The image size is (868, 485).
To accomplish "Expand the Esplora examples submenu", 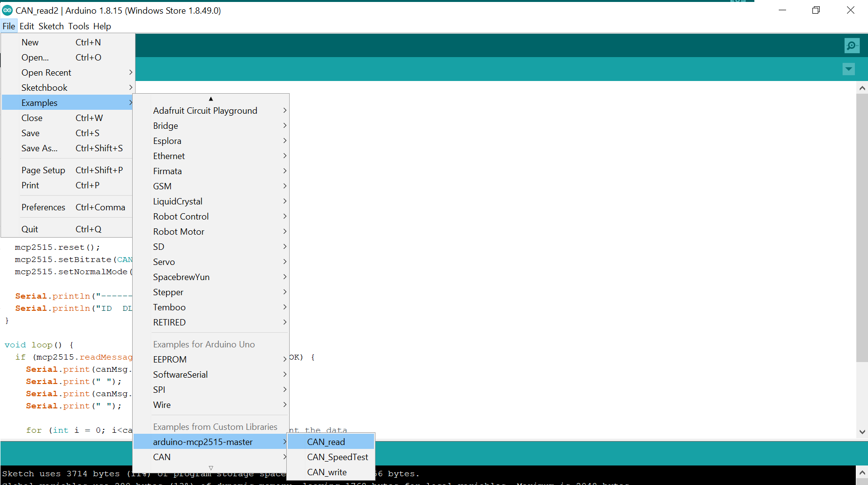I will (211, 141).
